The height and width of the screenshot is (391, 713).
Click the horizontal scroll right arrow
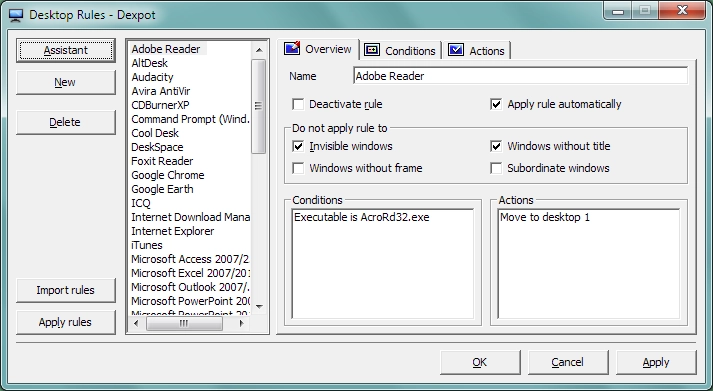pos(241,323)
